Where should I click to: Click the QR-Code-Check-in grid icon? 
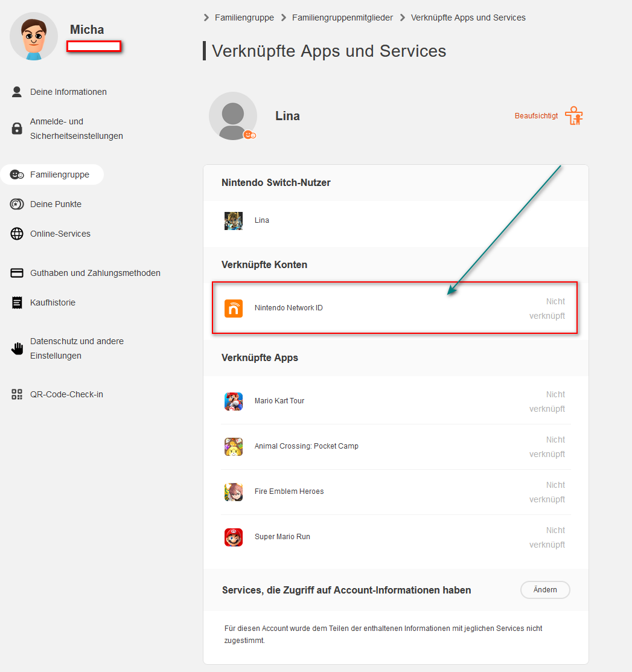click(x=17, y=394)
